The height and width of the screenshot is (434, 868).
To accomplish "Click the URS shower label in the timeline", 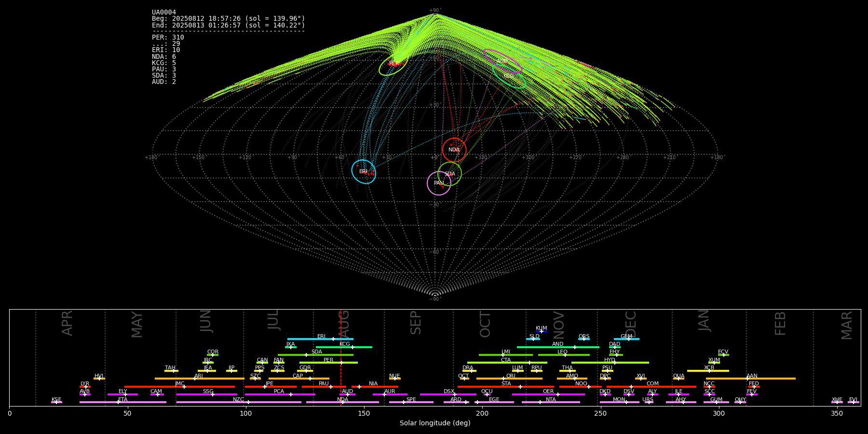I will point(648,399).
